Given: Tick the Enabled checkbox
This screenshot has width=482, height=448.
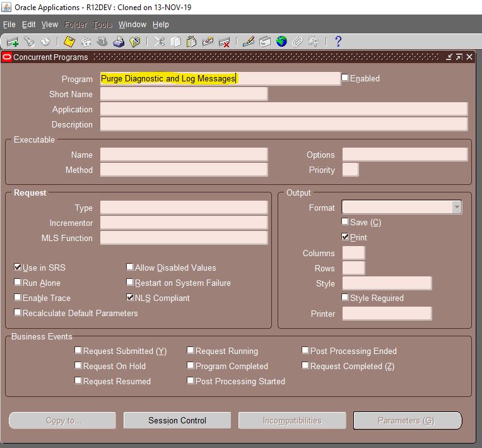Looking at the screenshot, I should tap(345, 78).
